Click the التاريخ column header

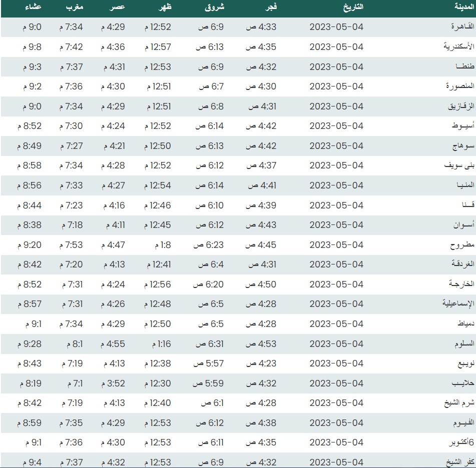point(352,7)
